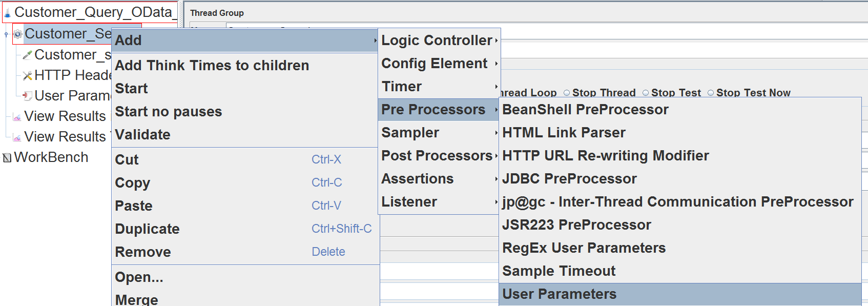868x306 pixels.
Task: Click the first View Results listener icon
Action: click(x=17, y=117)
